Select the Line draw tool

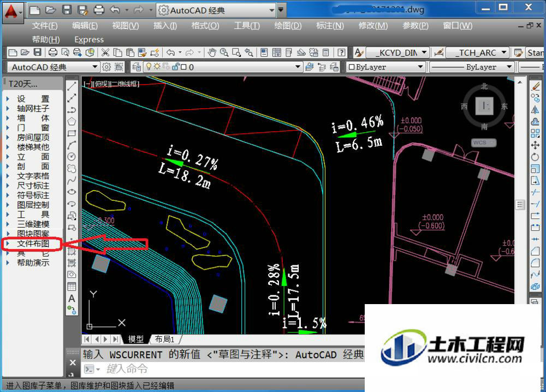point(72,86)
